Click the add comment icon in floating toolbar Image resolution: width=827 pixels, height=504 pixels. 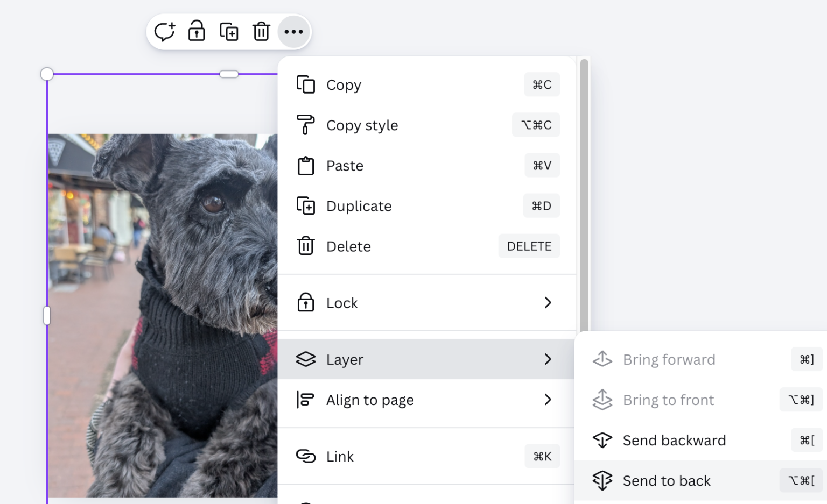pyautogui.click(x=164, y=32)
